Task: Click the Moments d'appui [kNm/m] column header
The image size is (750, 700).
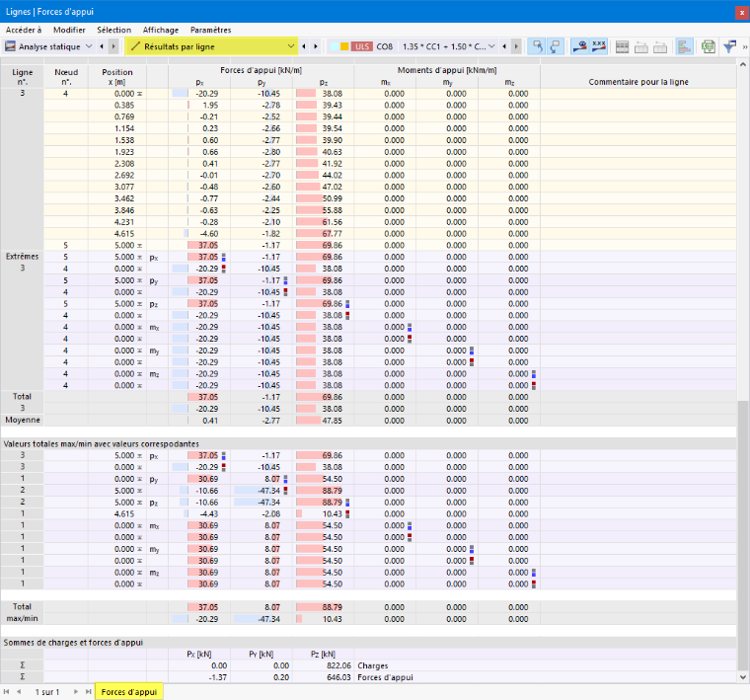Action: pyautogui.click(x=447, y=70)
